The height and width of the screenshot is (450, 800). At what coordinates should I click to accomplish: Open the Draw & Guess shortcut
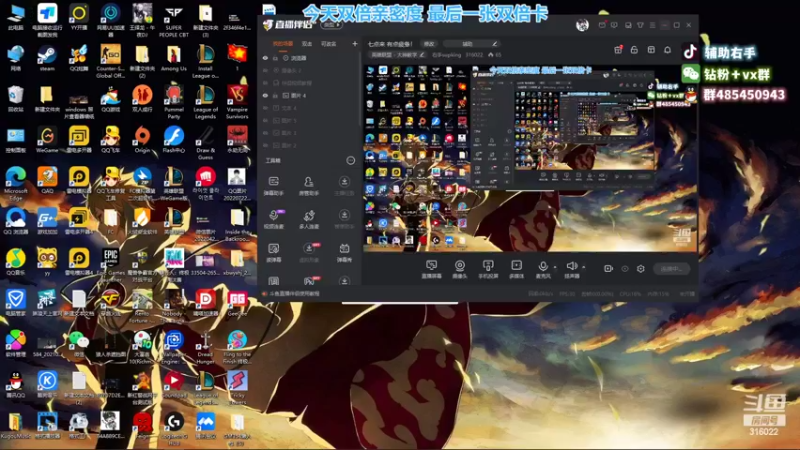pyautogui.click(x=205, y=143)
